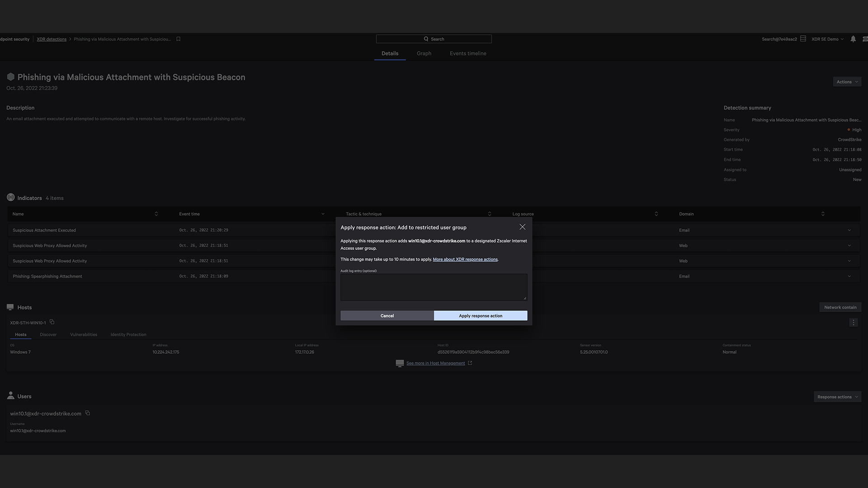Click Apply response action button
This screenshot has height=488, width=868.
(480, 316)
